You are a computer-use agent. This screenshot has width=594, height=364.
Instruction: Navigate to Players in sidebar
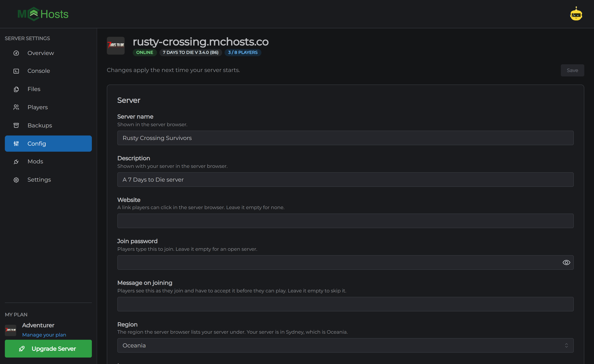tap(48, 107)
